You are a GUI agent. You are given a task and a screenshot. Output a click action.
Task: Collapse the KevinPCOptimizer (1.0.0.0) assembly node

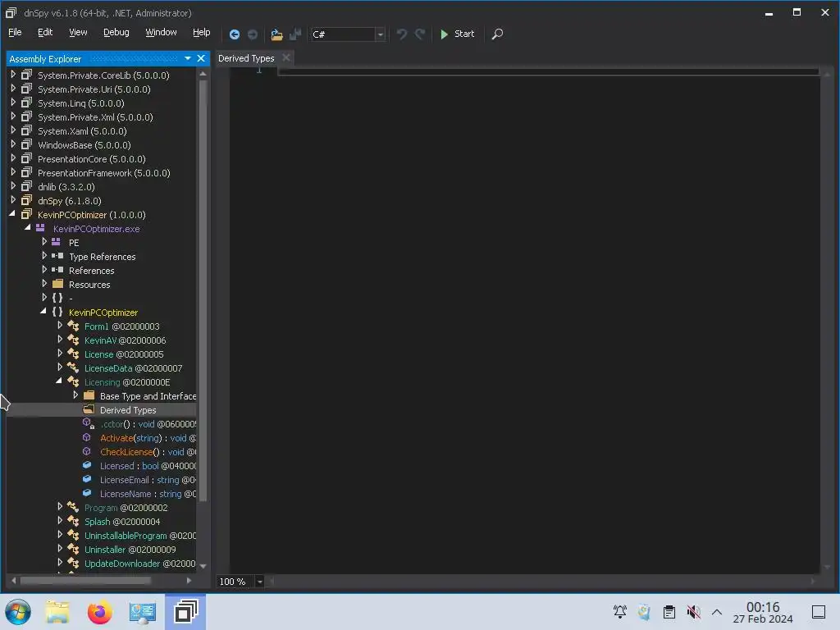12,214
